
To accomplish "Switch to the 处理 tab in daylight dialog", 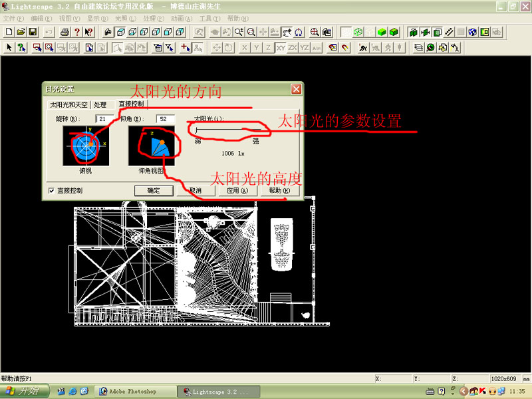I will [x=100, y=105].
